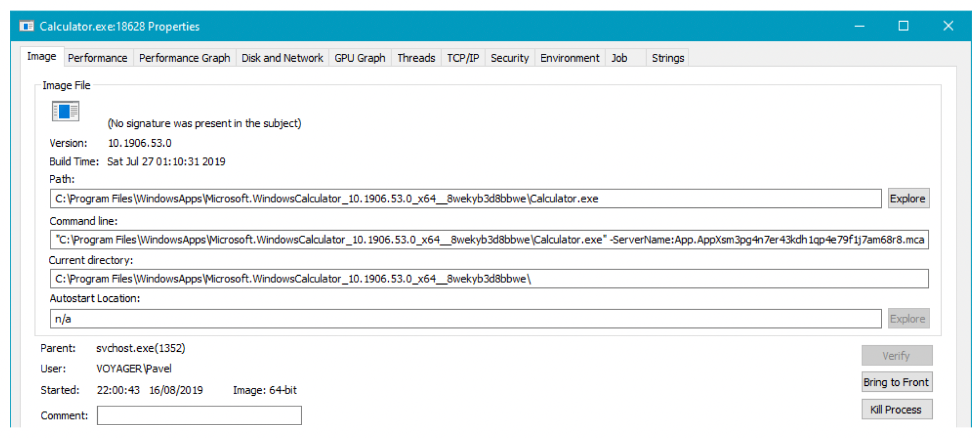This screenshot has height=438, width=980.
Task: Switch to Disk and Network tab
Action: point(282,58)
